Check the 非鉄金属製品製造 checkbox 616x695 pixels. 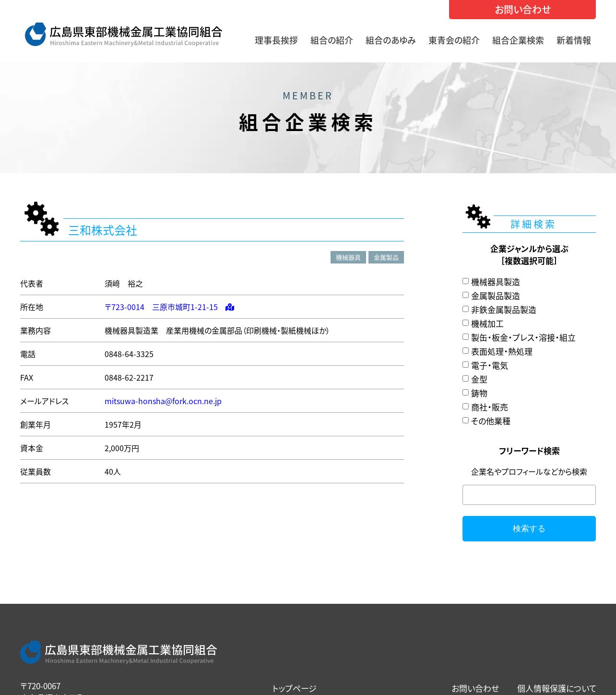[x=465, y=309]
